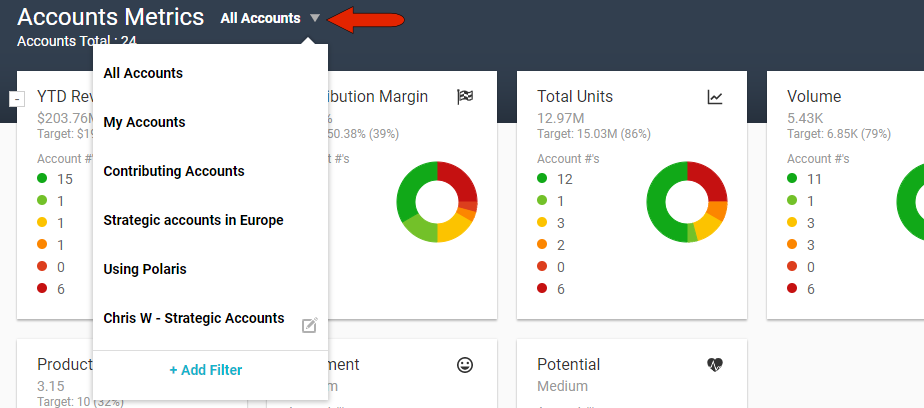Click the line chart icon on Total Units
The image size is (924, 408).
[x=715, y=97]
